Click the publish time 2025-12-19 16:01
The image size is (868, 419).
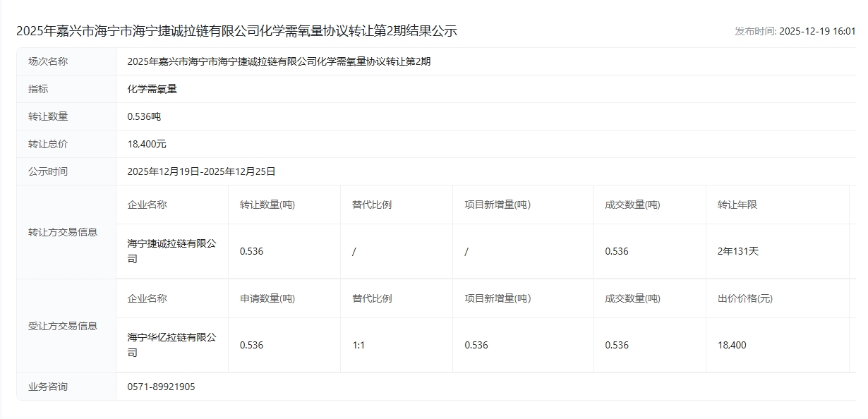click(795, 31)
